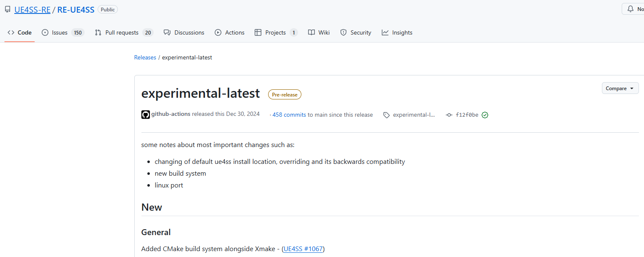Image resolution: width=644 pixels, height=257 pixels.
Task: View the Insights tab
Action: (397, 32)
